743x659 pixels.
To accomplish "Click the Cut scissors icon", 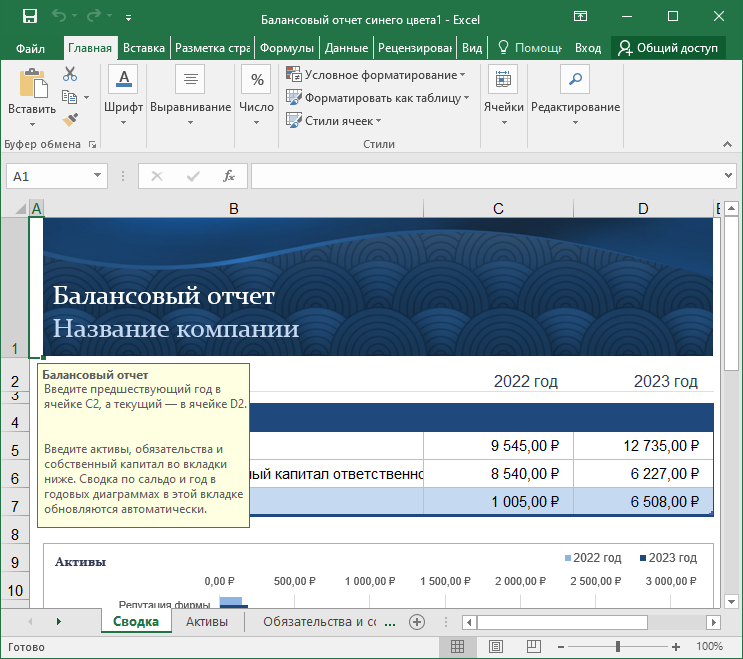I will tap(70, 74).
